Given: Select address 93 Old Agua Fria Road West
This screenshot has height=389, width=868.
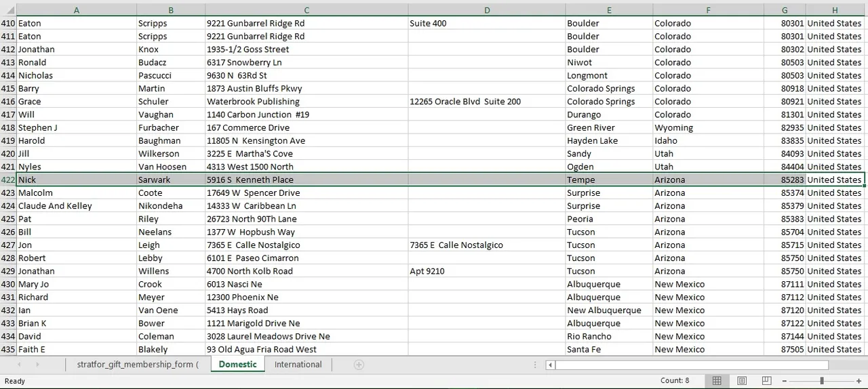Looking at the screenshot, I should tap(307, 349).
